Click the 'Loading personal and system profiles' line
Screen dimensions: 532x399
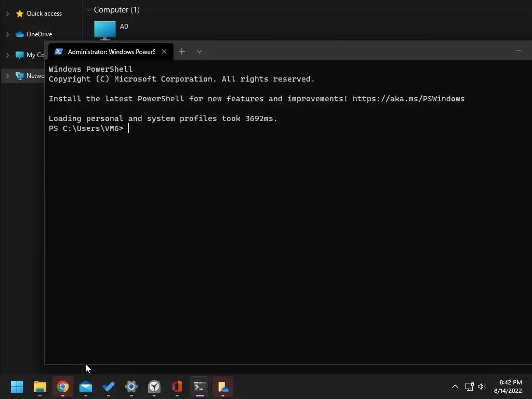pos(163,118)
